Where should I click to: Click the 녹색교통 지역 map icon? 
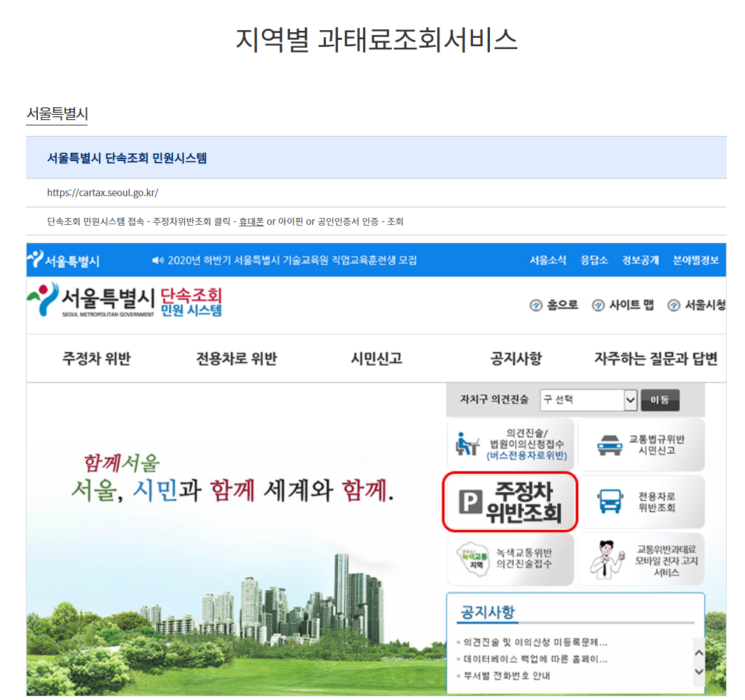(473, 558)
